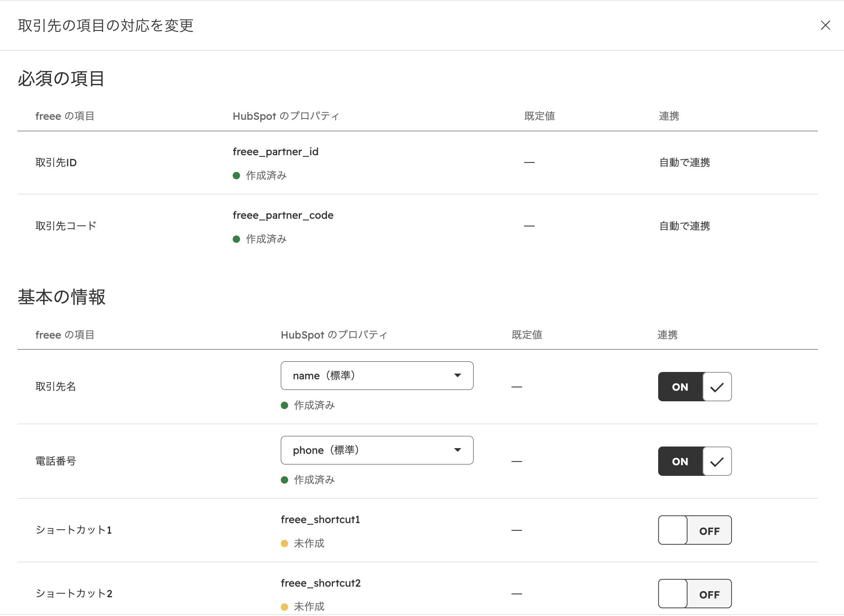Toggle 連携 switch for 電話番号
Image resolution: width=844 pixels, height=616 pixels.
694,461
